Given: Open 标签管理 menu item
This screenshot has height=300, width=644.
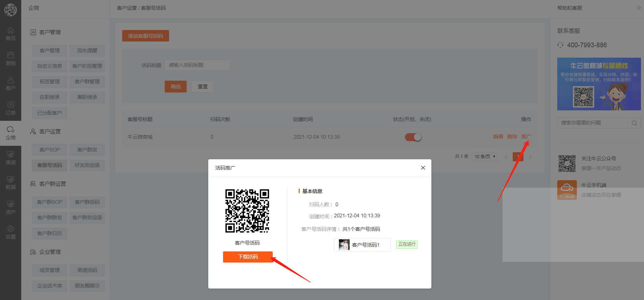Looking at the screenshot, I should click(x=50, y=82).
